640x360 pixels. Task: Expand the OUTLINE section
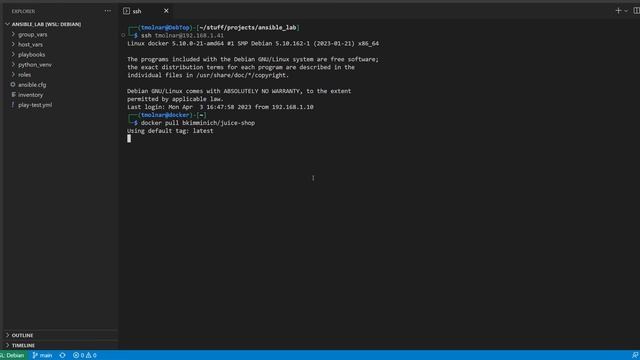(x=60, y=335)
